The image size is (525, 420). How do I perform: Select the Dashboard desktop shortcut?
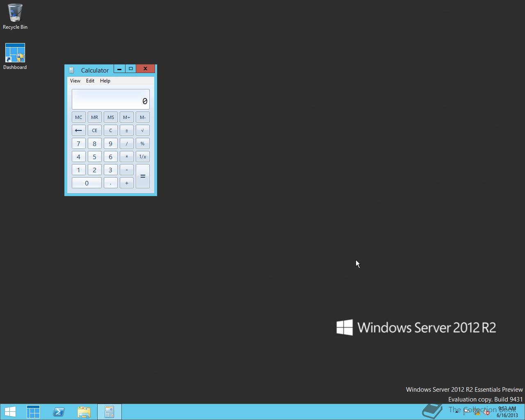(x=15, y=57)
